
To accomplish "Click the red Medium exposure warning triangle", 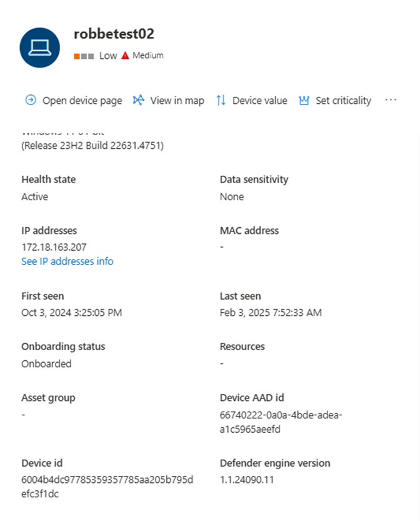I will [x=125, y=56].
